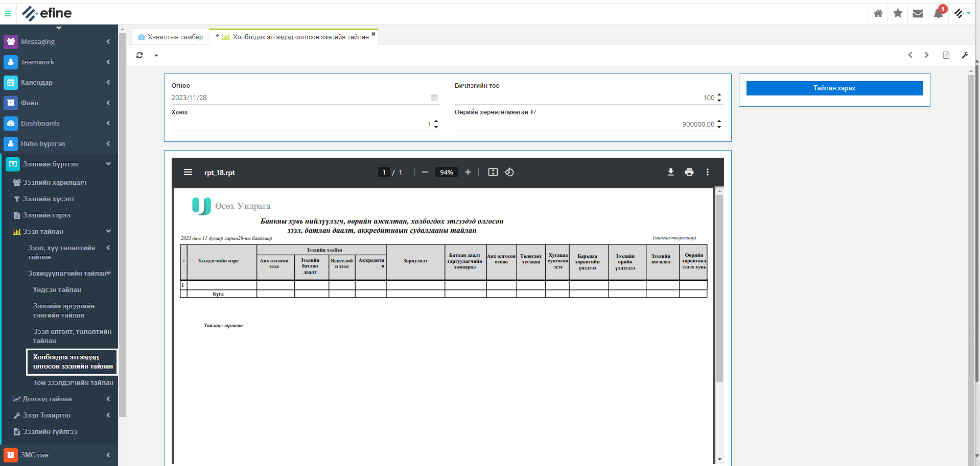The image size is (980, 466).
Task: Download the rpt_18.rpt report
Action: click(x=671, y=173)
